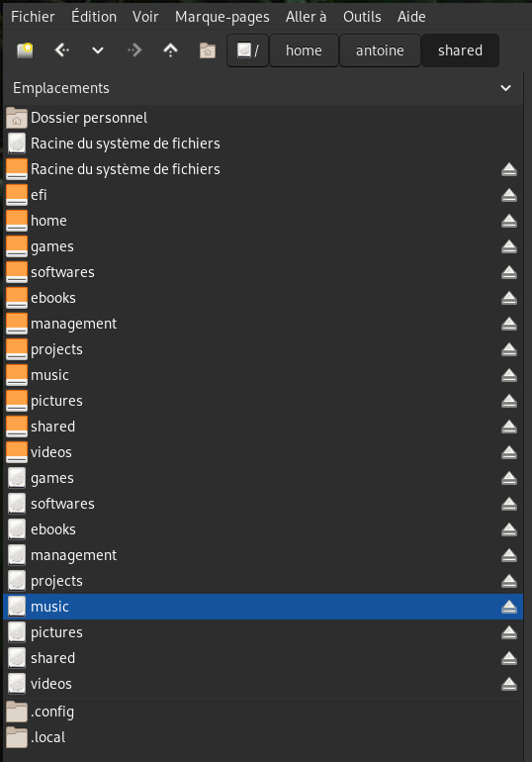Eject the orange efi volume
The width and height of the screenshot is (532, 762).
tap(508, 195)
